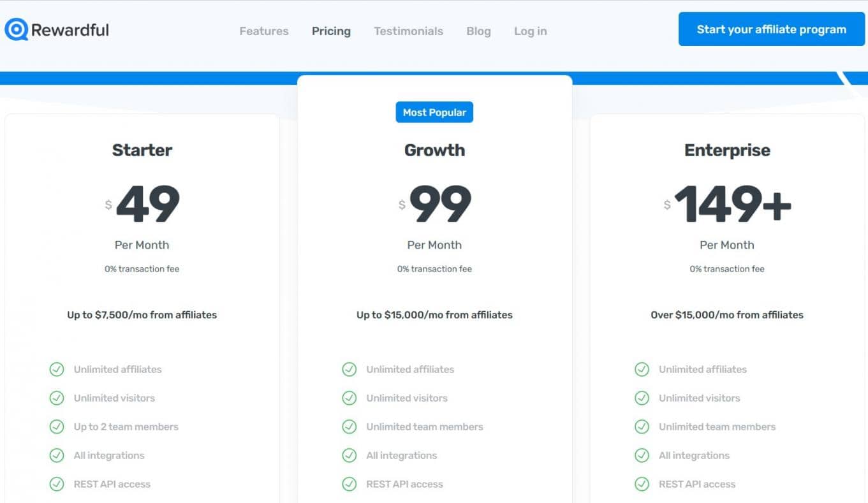Visit the Blog link
Image resolution: width=868 pixels, height=503 pixels.
[478, 31]
